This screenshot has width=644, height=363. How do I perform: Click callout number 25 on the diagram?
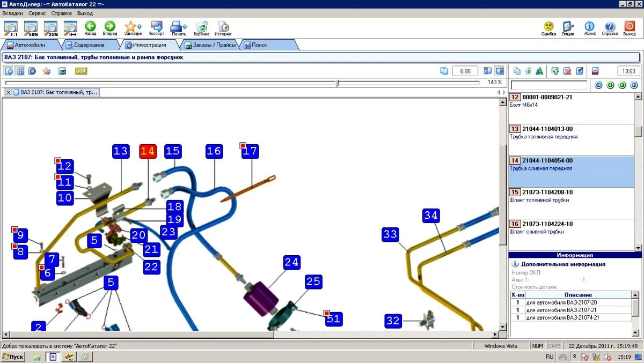click(x=313, y=281)
